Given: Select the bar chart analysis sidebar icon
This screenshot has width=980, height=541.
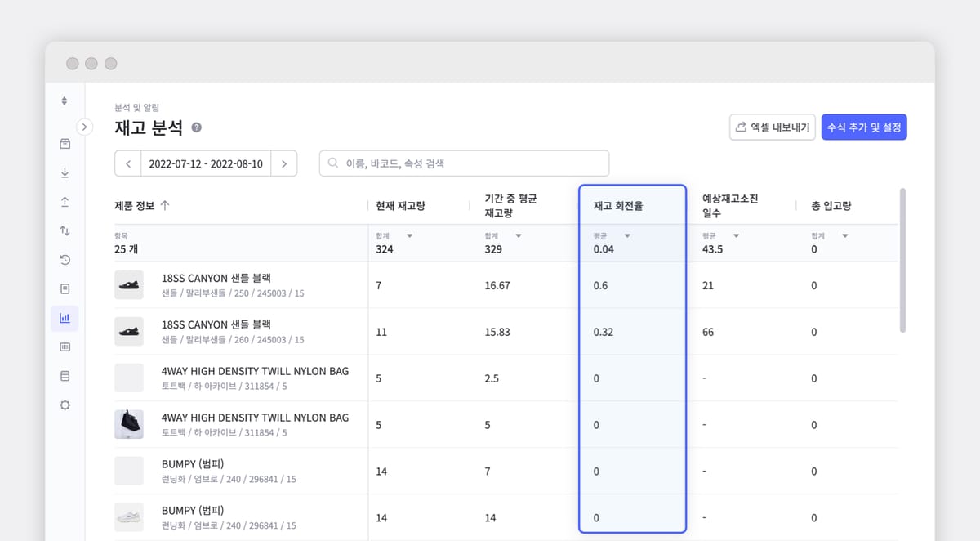Looking at the screenshot, I should coord(65,318).
